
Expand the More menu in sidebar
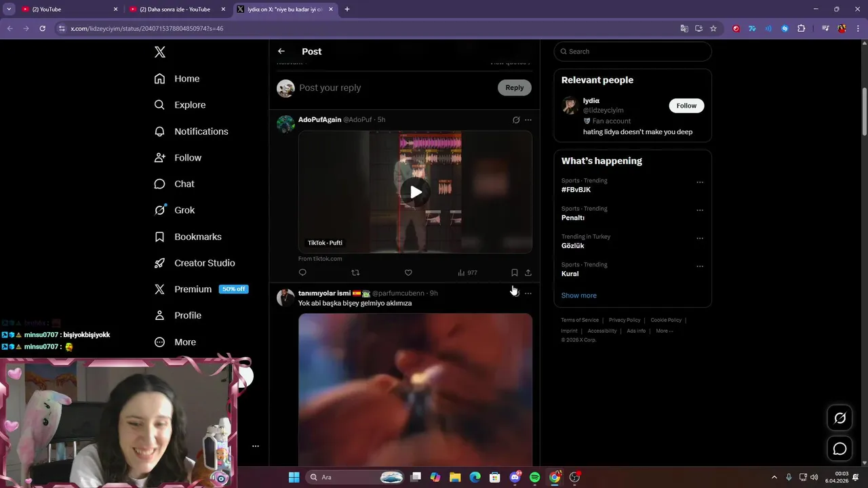click(x=175, y=342)
